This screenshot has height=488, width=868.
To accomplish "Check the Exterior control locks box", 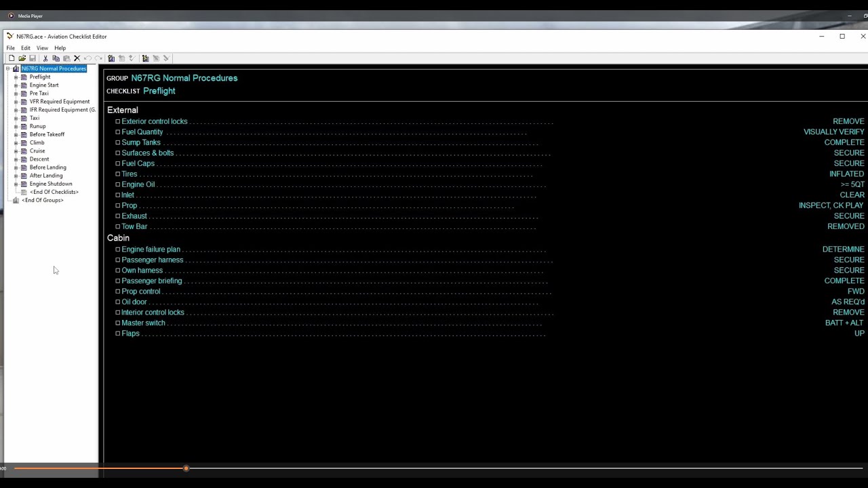I will coord(117,121).
